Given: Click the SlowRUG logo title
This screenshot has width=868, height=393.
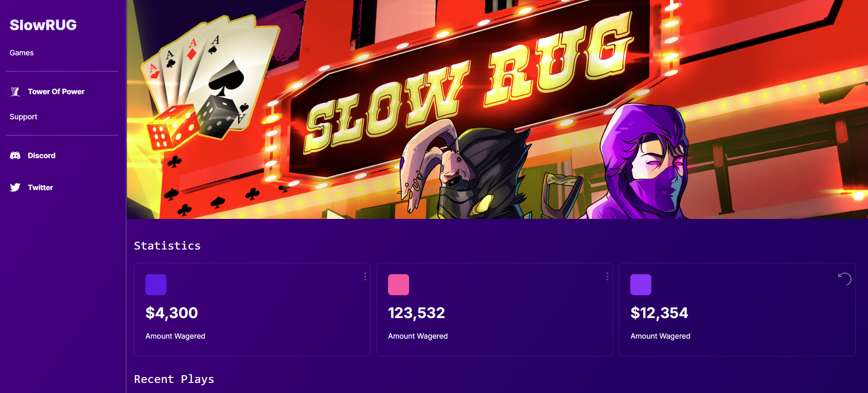Looking at the screenshot, I should (43, 25).
